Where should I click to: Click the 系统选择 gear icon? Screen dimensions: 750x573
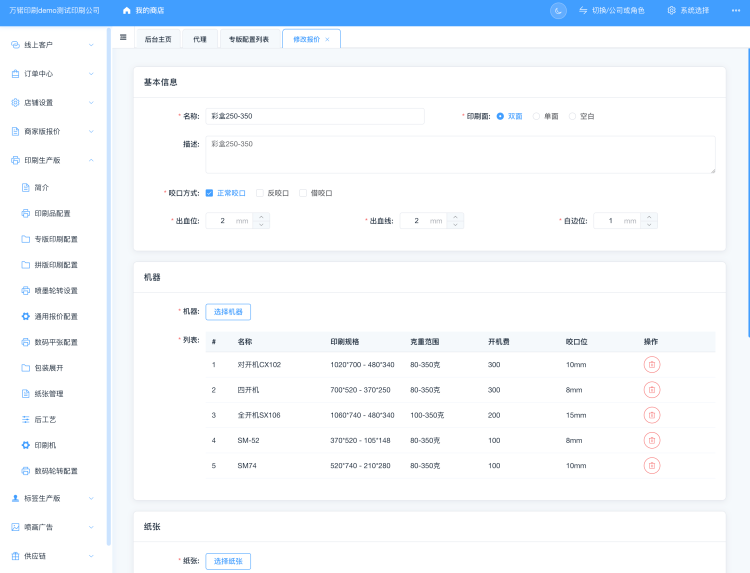point(672,10)
